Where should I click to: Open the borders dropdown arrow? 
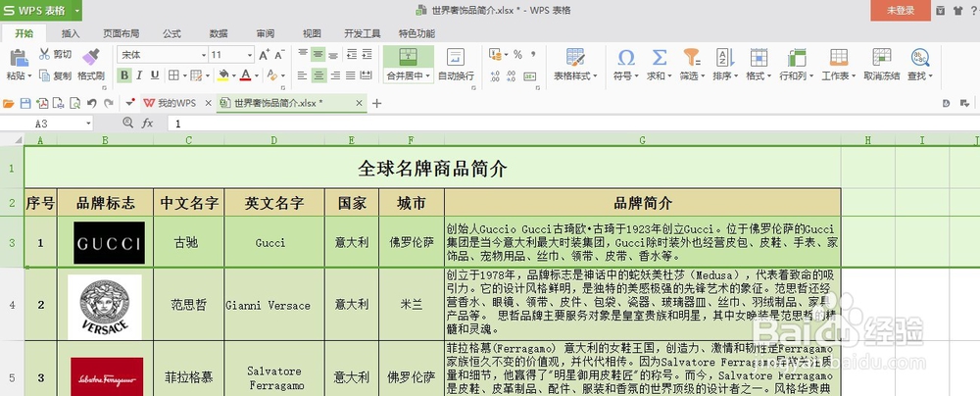click(184, 75)
